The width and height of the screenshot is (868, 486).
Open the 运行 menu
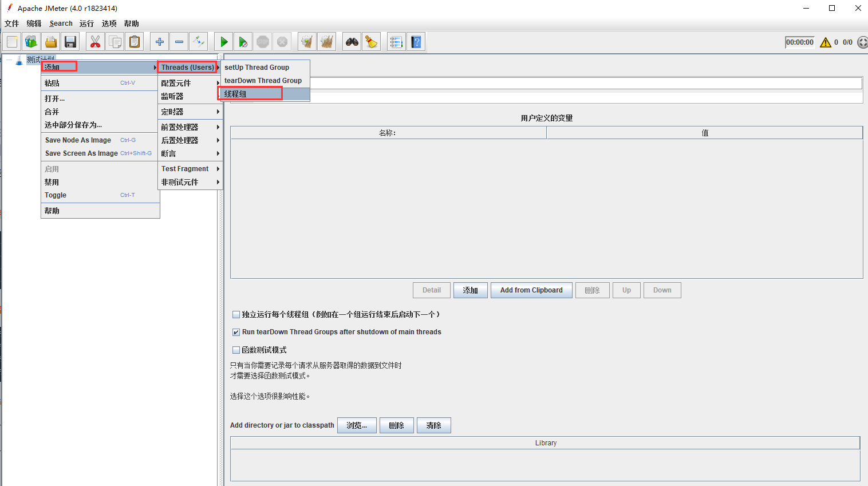pyautogui.click(x=86, y=23)
